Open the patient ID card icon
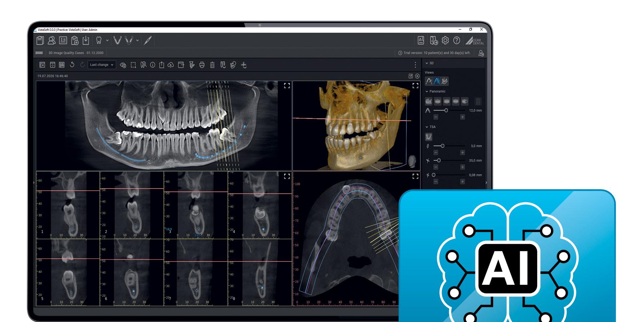644x322 pixels. (x=63, y=40)
